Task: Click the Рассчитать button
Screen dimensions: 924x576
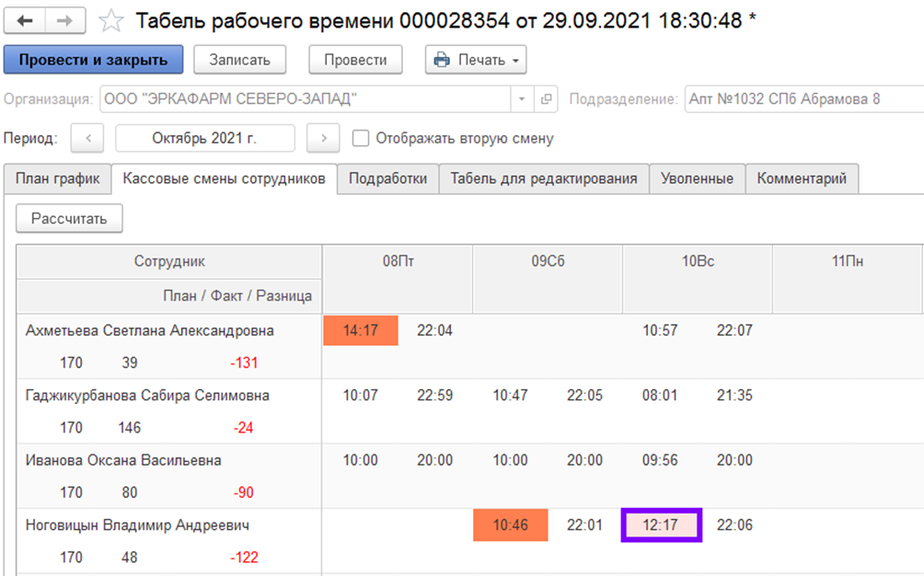Action: (x=69, y=218)
